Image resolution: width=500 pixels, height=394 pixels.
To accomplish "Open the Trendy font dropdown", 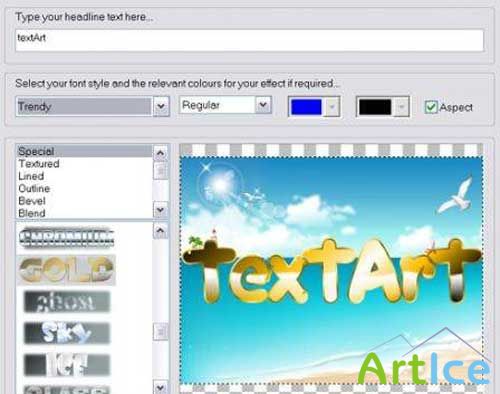I will click(161, 106).
